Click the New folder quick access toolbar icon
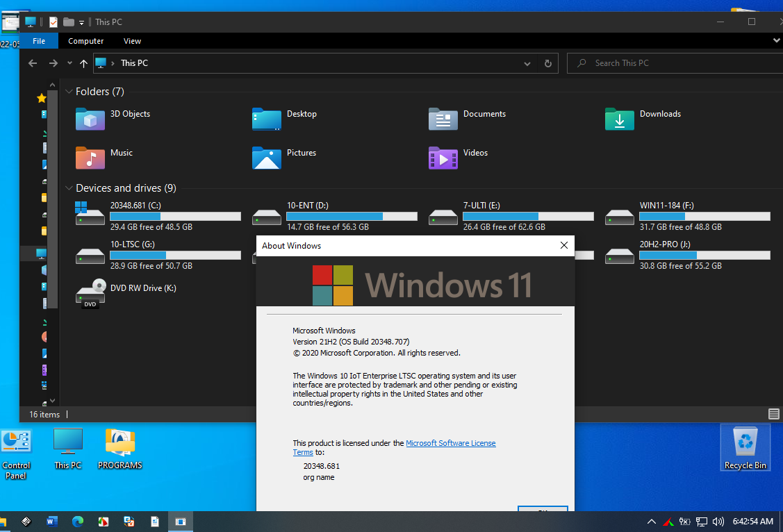 tap(68, 22)
